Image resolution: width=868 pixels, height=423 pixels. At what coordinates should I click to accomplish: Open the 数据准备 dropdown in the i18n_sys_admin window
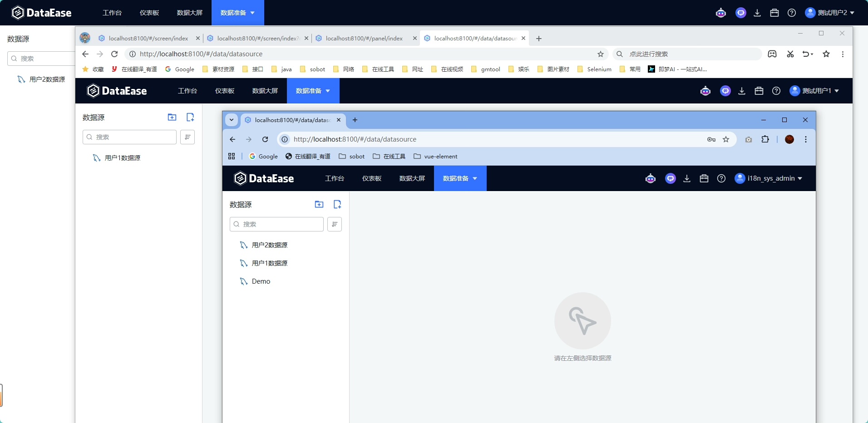[460, 178]
